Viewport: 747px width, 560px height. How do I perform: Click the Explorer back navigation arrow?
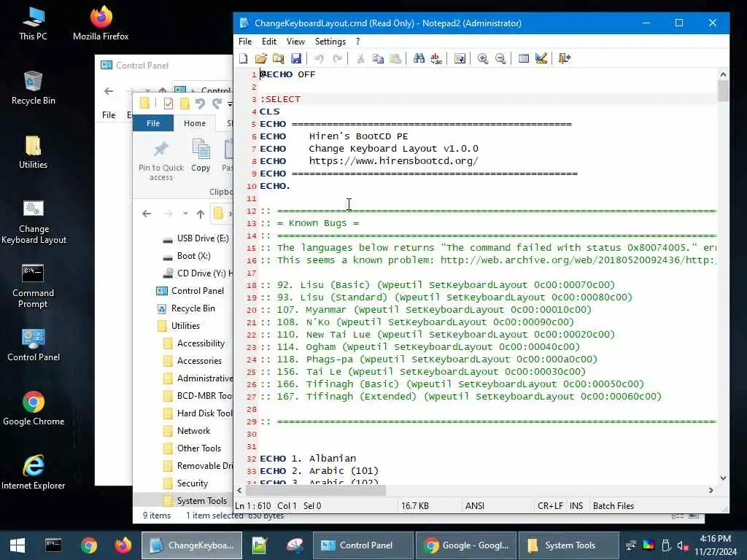click(x=147, y=214)
